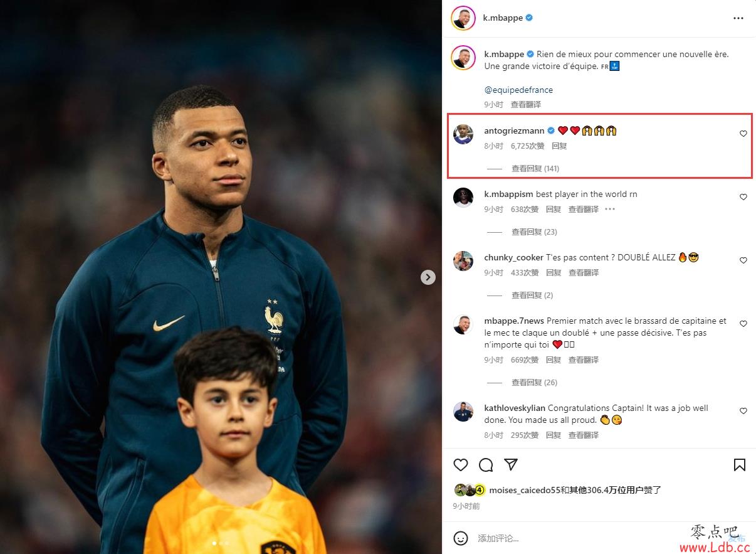This screenshot has width=756, height=554.
Task: Open emoji picker in comment box
Action: (461, 538)
